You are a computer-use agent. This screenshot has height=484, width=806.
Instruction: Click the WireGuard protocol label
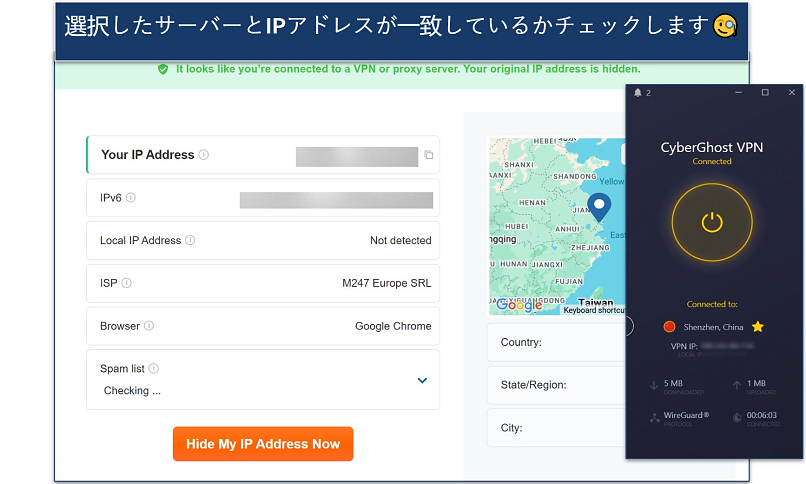click(686, 415)
